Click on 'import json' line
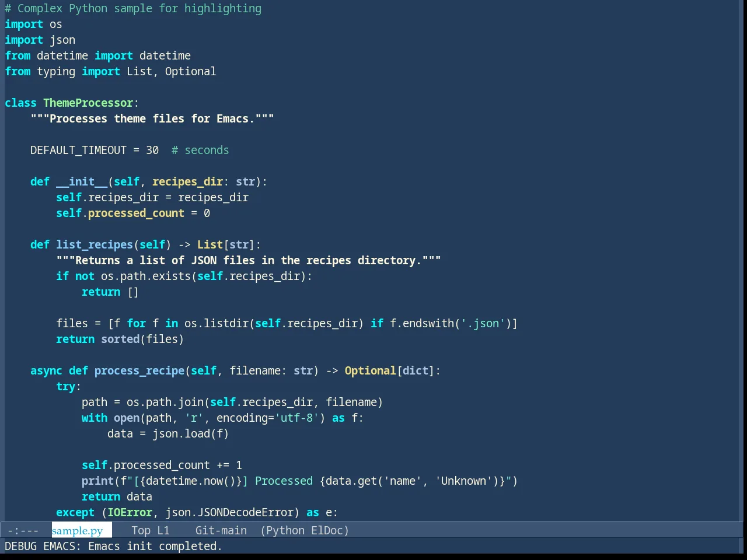The image size is (747, 560). point(40,40)
